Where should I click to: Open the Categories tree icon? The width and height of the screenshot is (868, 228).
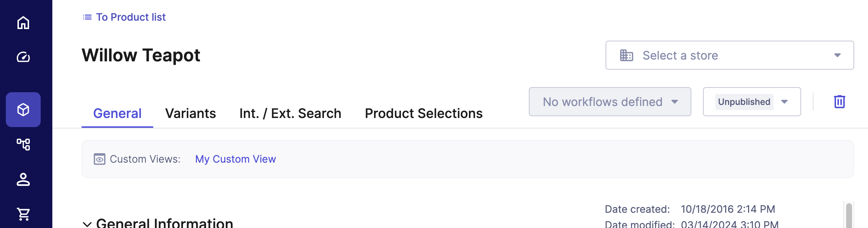(23, 144)
